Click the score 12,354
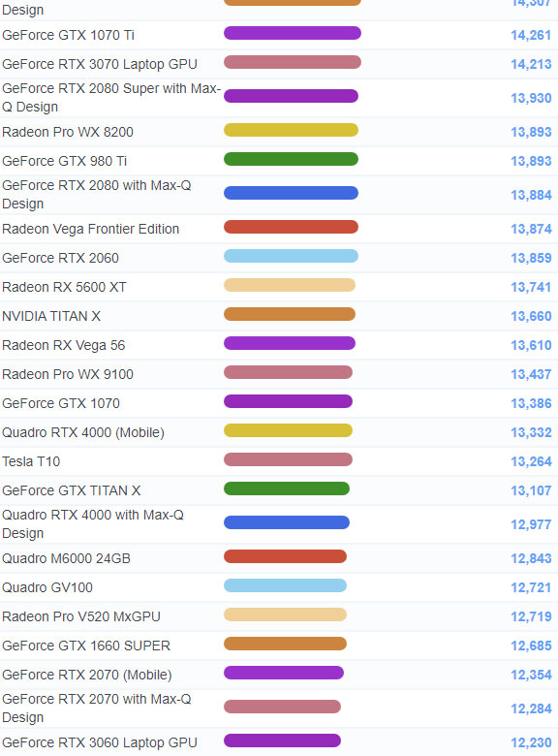This screenshot has width=558, height=756. [x=531, y=675]
